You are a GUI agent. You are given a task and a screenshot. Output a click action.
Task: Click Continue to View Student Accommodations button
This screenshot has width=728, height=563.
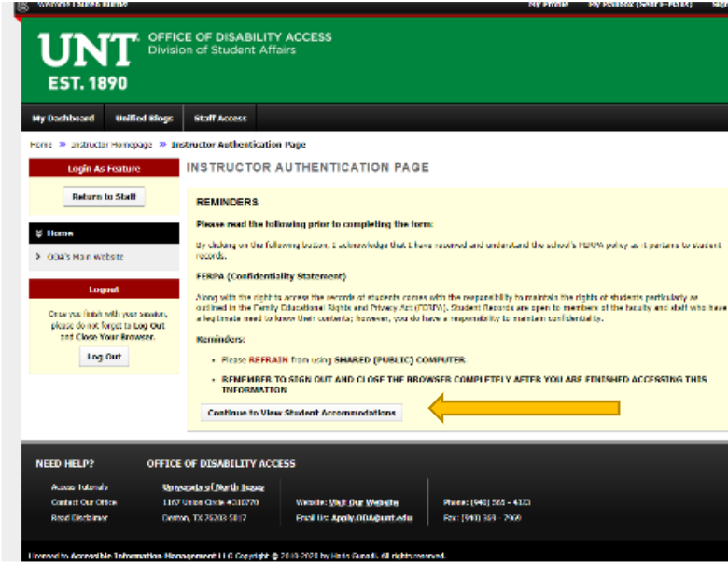(x=301, y=413)
